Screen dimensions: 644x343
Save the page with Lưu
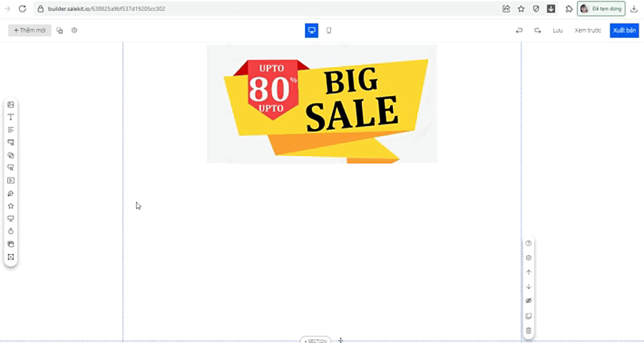557,30
